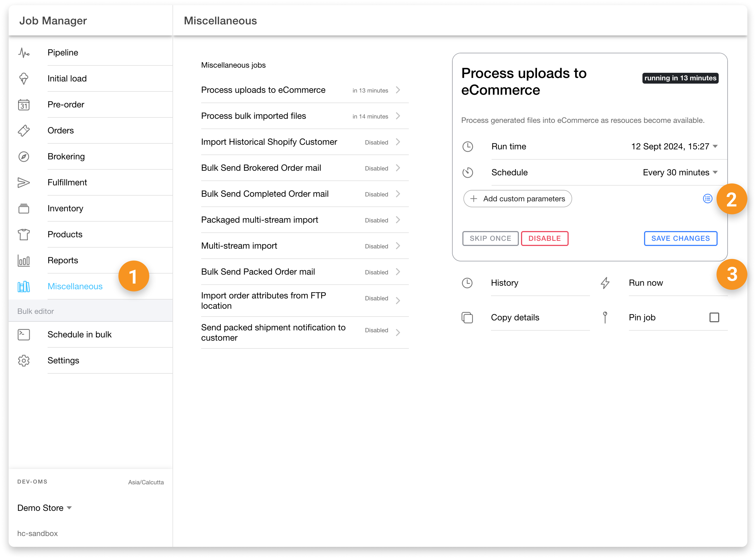Click the Reports bar chart icon
The image size is (756, 559).
24,261
